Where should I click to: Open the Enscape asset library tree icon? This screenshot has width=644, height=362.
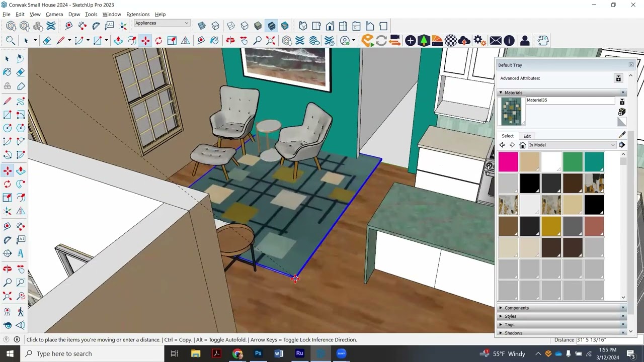tap(424, 41)
